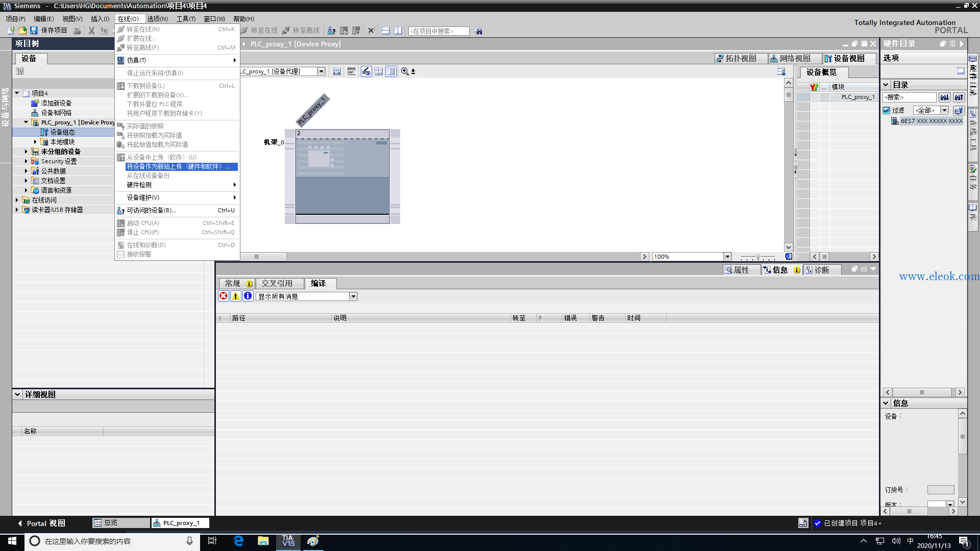Click the zoom magnifier icon in device view
Screen dimensions: 980x551
(405, 71)
